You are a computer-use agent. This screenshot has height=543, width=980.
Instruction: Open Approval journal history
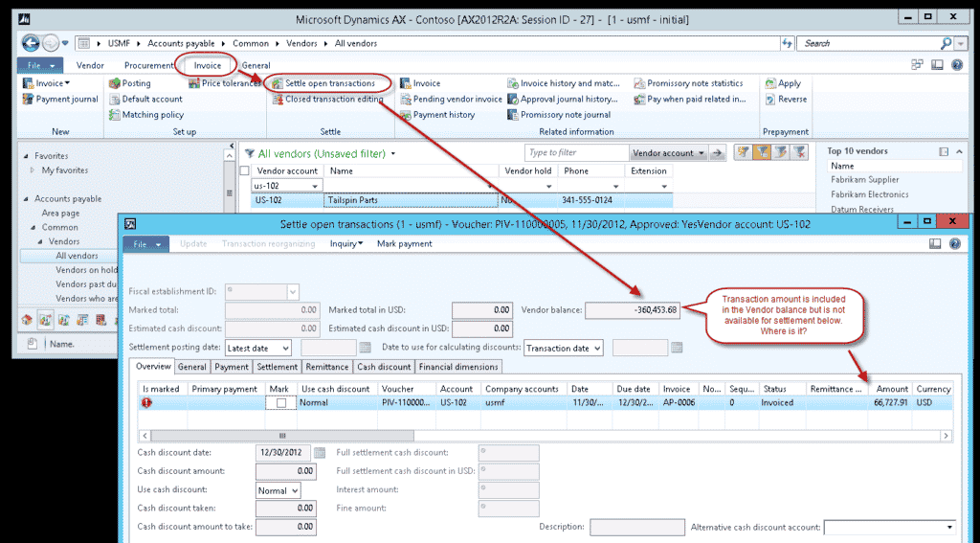pos(562,99)
